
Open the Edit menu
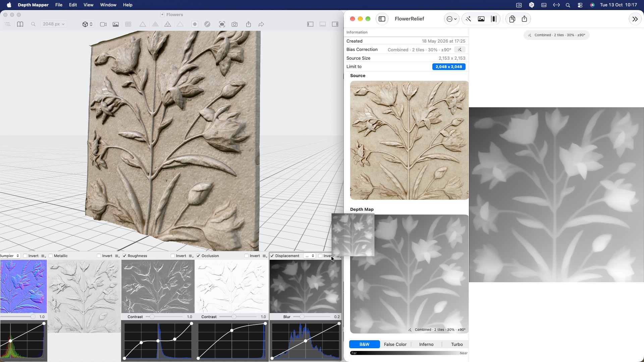point(73,5)
